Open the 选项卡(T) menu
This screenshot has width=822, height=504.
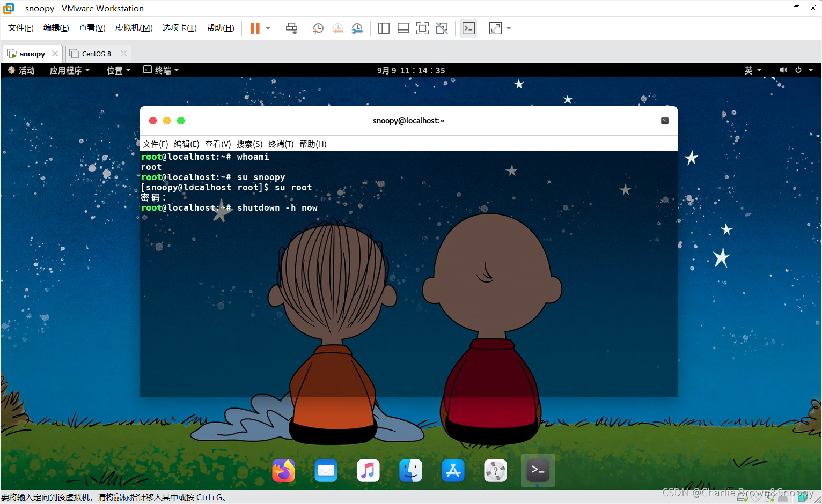point(180,28)
